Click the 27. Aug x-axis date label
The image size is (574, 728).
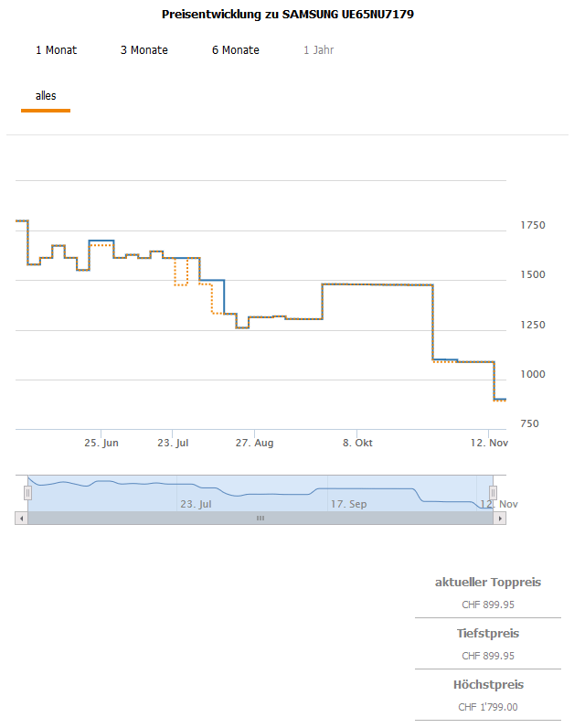tap(254, 443)
